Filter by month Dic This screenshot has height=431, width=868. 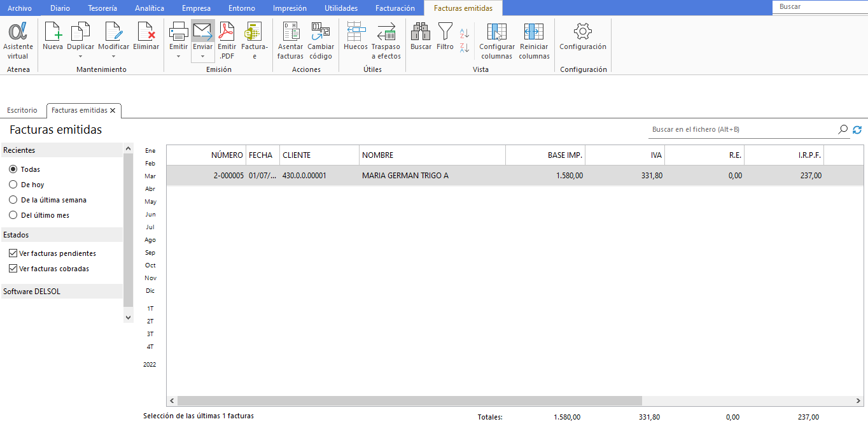150,291
